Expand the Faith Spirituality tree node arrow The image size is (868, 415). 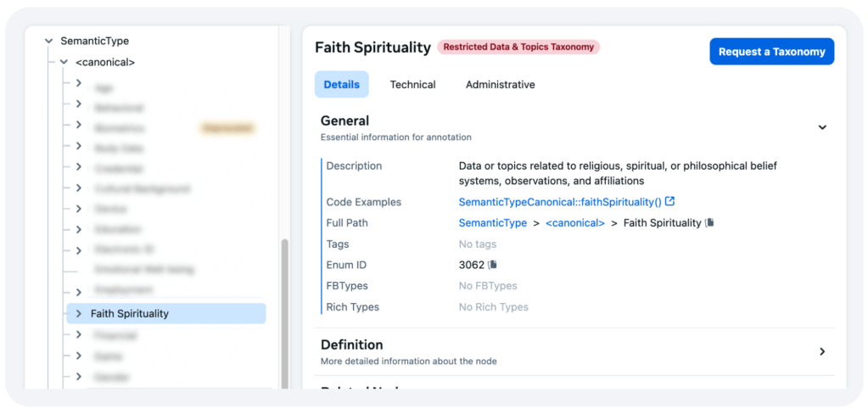78,313
